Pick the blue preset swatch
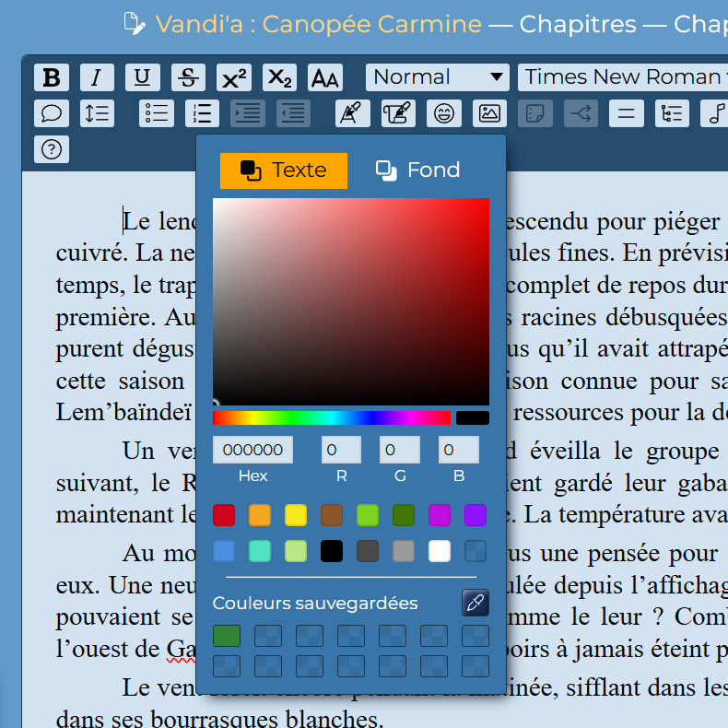The height and width of the screenshot is (728, 728). click(224, 551)
